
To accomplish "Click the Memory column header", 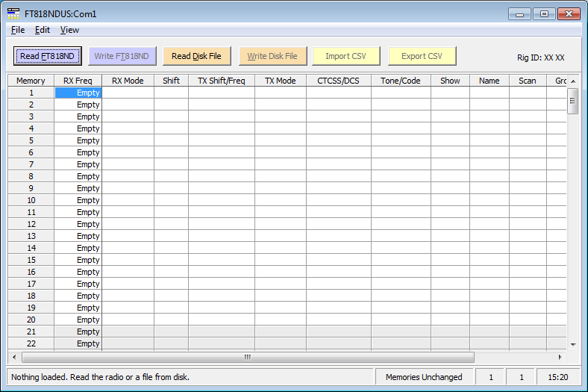I will (31, 81).
